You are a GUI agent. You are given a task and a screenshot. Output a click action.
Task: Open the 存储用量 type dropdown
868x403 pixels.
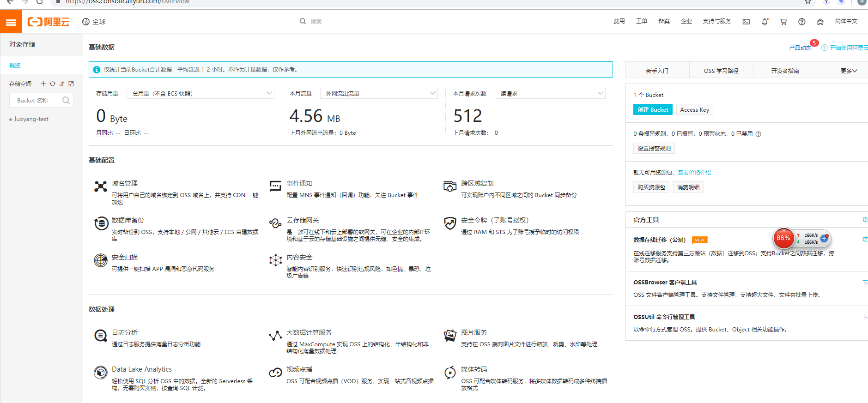click(200, 93)
